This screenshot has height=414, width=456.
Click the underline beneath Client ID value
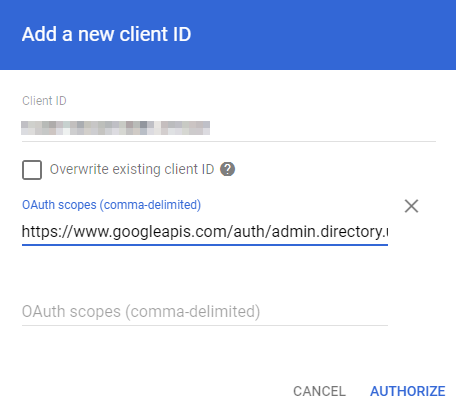229,141
